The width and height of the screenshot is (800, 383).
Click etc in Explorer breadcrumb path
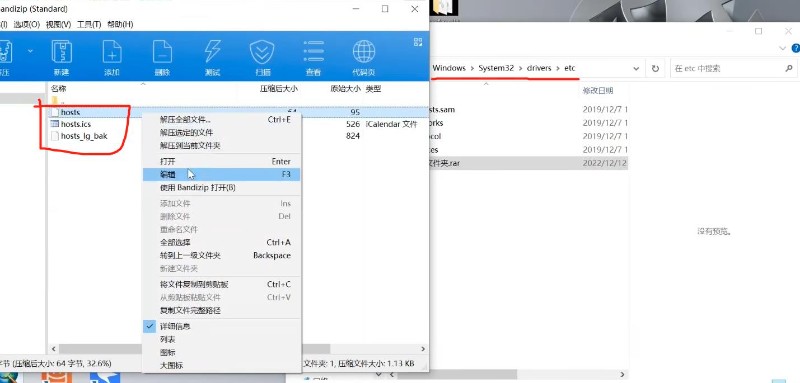tap(569, 68)
